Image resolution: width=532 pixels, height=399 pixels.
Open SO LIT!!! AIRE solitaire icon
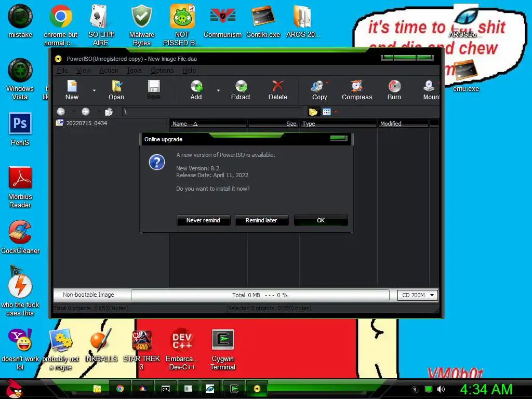[101, 25]
